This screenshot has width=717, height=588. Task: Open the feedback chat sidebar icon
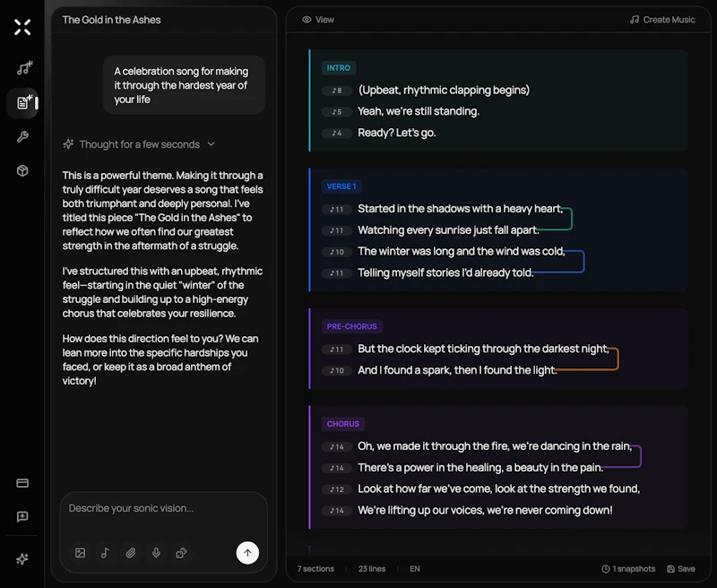[22, 516]
